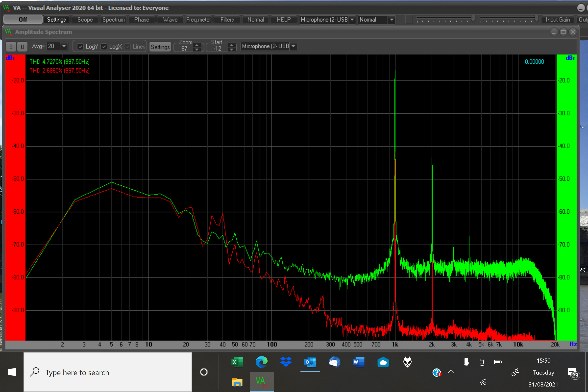This screenshot has height=392, width=588.
Task: Toggle the Off power button
Action: coord(23,19)
